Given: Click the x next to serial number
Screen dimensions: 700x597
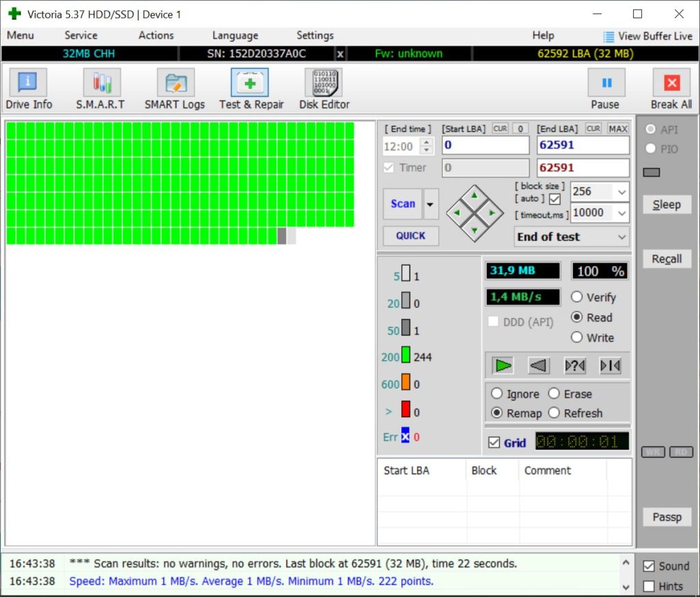Looking at the screenshot, I should pyautogui.click(x=340, y=54).
